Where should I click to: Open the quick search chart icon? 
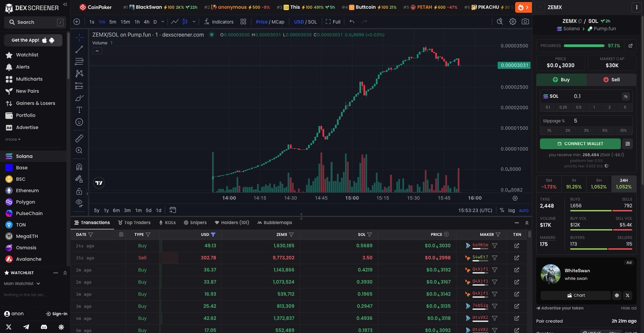point(500,21)
